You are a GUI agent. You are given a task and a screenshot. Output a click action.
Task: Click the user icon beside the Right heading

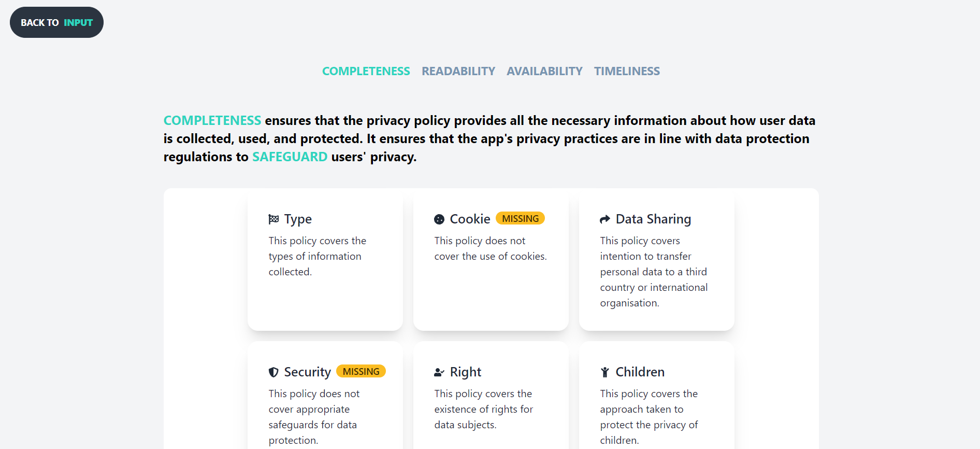coord(439,372)
